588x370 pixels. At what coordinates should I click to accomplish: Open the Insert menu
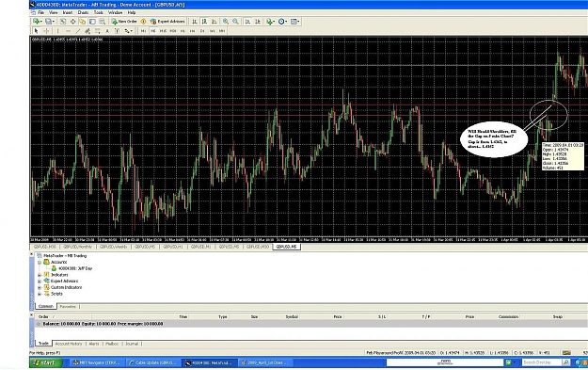(68, 12)
